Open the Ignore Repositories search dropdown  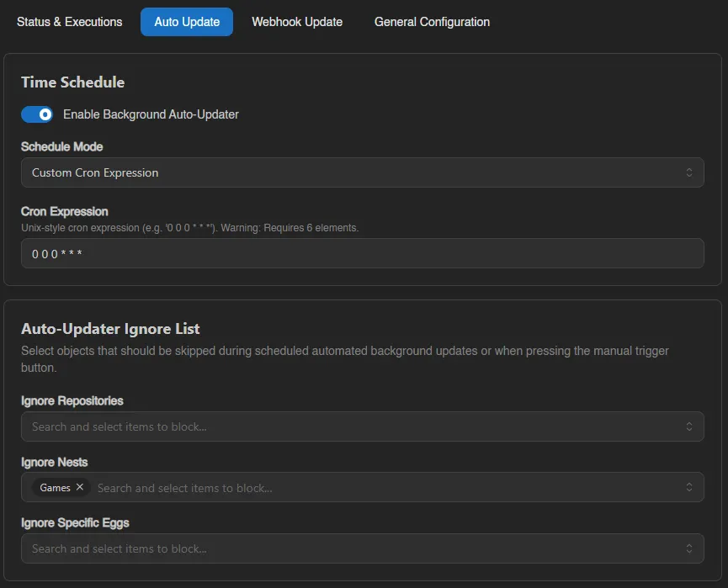(x=362, y=426)
